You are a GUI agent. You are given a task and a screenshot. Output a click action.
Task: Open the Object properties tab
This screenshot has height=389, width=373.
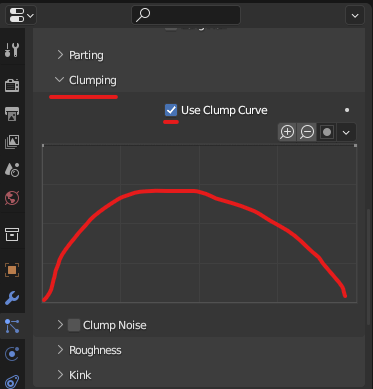(x=12, y=270)
